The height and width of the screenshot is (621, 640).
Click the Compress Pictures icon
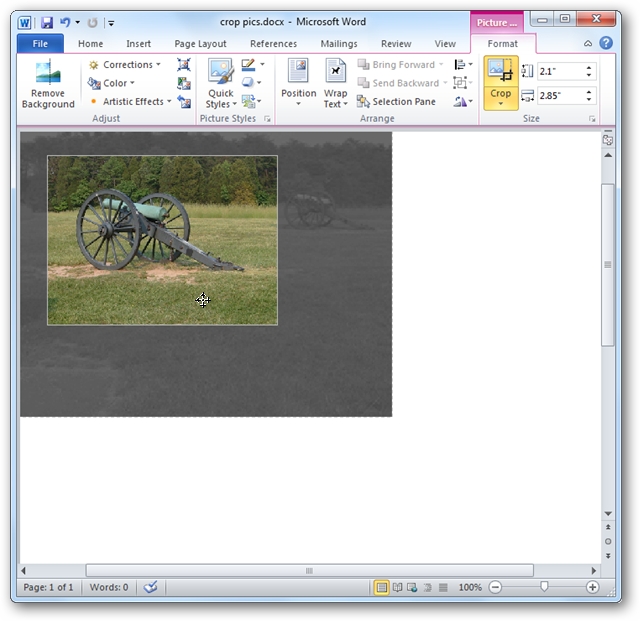pyautogui.click(x=184, y=65)
